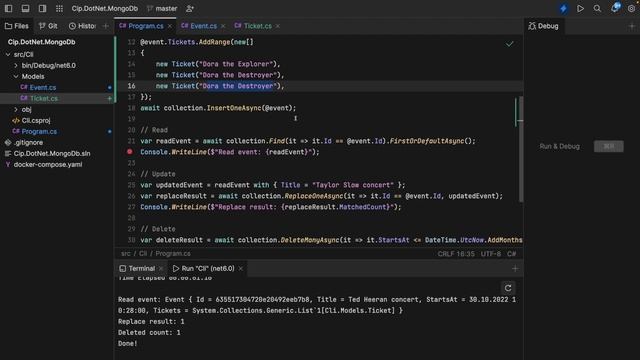Toggle the left sidebar panel icon

point(8,8)
